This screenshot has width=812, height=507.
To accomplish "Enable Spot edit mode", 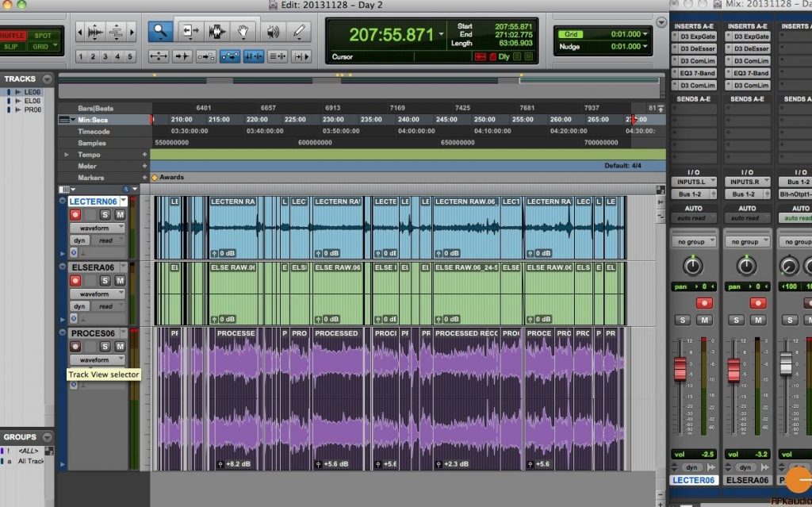I will tap(43, 36).
